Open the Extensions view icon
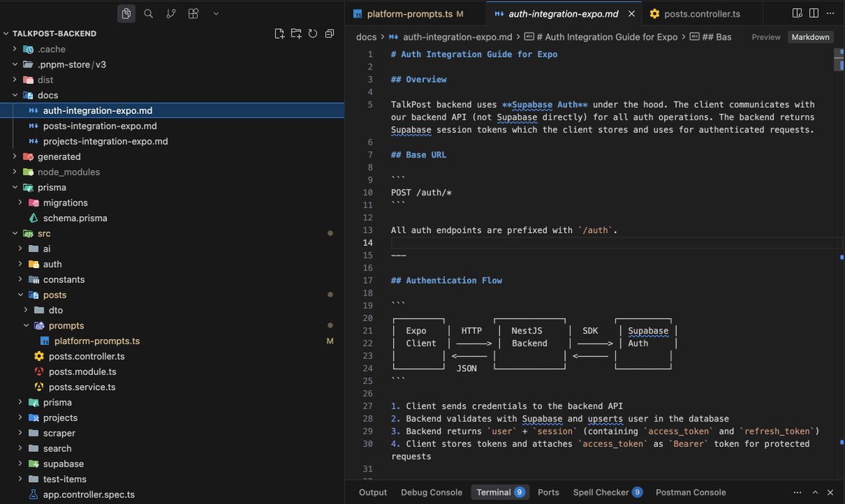This screenshot has width=845, height=504. pos(194,13)
